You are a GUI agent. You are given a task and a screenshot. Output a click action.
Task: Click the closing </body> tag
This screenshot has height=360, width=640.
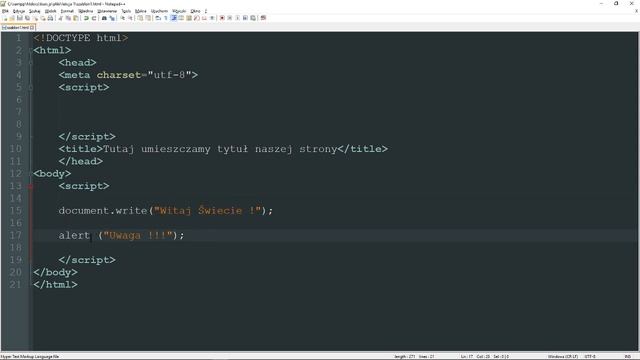pos(55,272)
